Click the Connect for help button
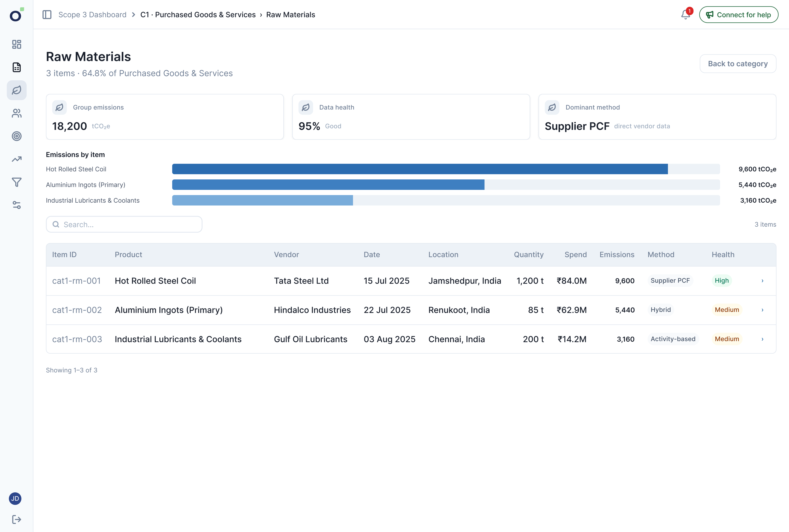789x532 pixels. [738, 15]
